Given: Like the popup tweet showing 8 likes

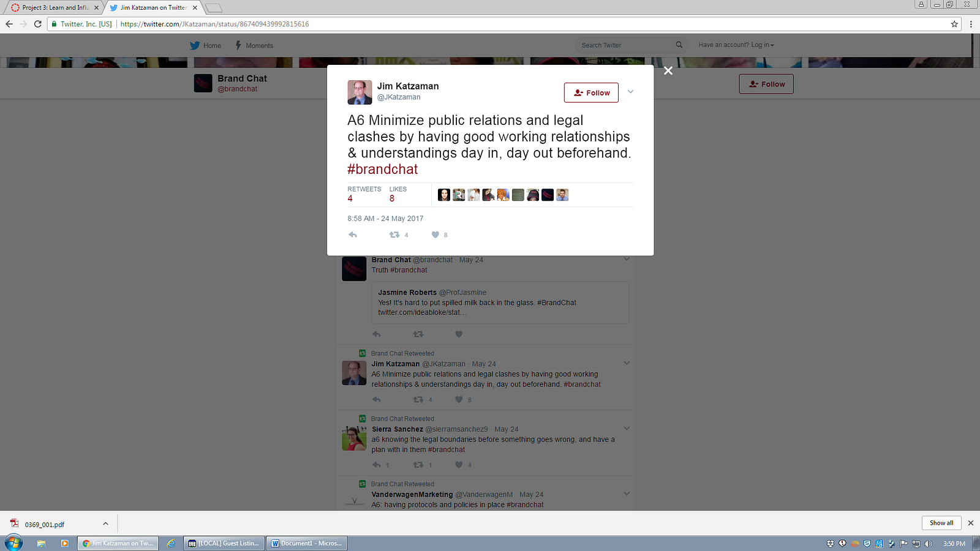Looking at the screenshot, I should (435, 234).
